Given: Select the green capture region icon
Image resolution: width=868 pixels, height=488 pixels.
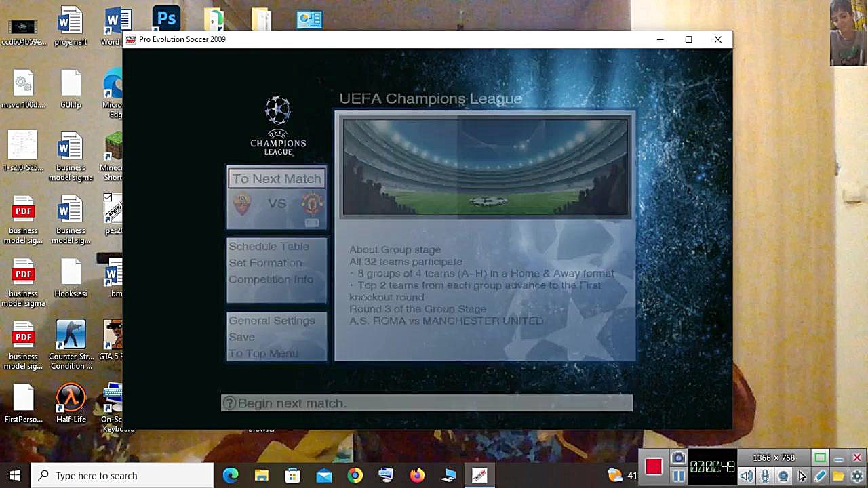Looking at the screenshot, I should 820,458.
